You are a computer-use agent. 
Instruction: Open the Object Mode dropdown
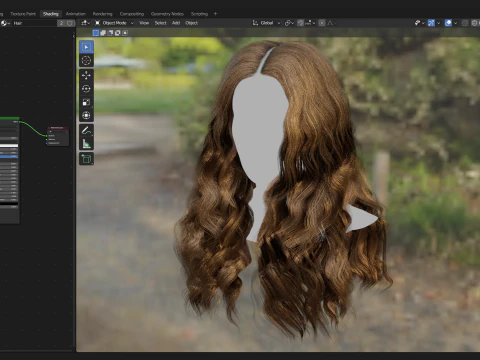(114, 23)
